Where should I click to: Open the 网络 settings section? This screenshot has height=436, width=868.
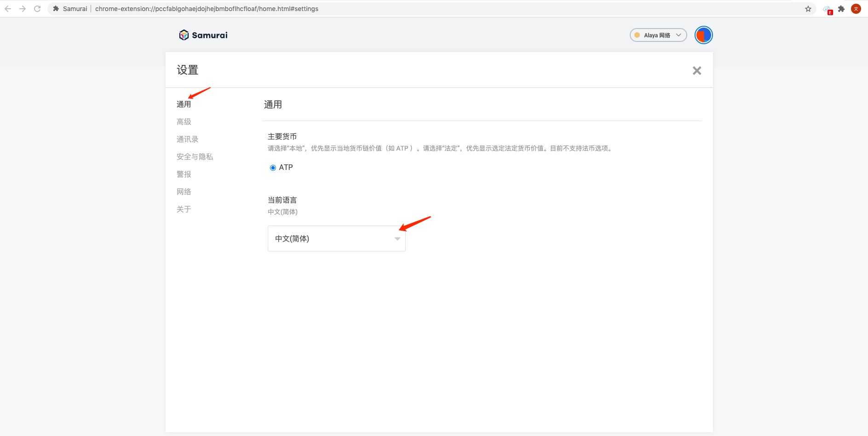(184, 192)
